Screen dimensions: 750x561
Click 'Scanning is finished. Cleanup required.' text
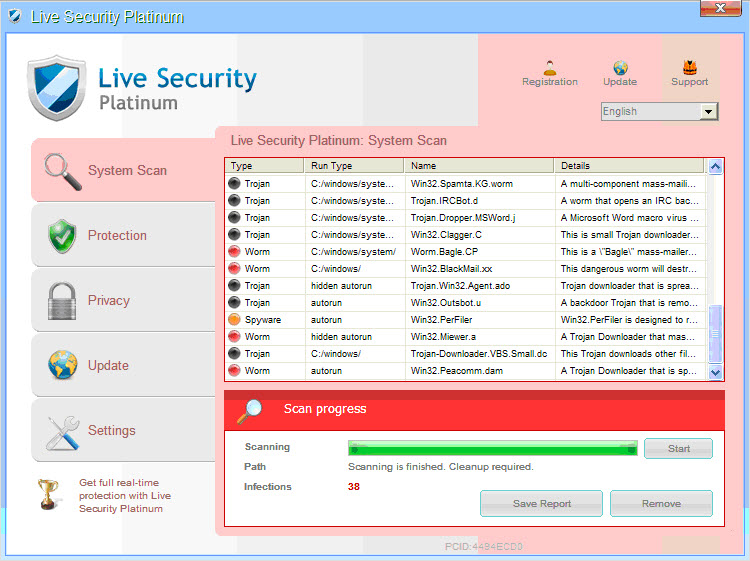441,466
